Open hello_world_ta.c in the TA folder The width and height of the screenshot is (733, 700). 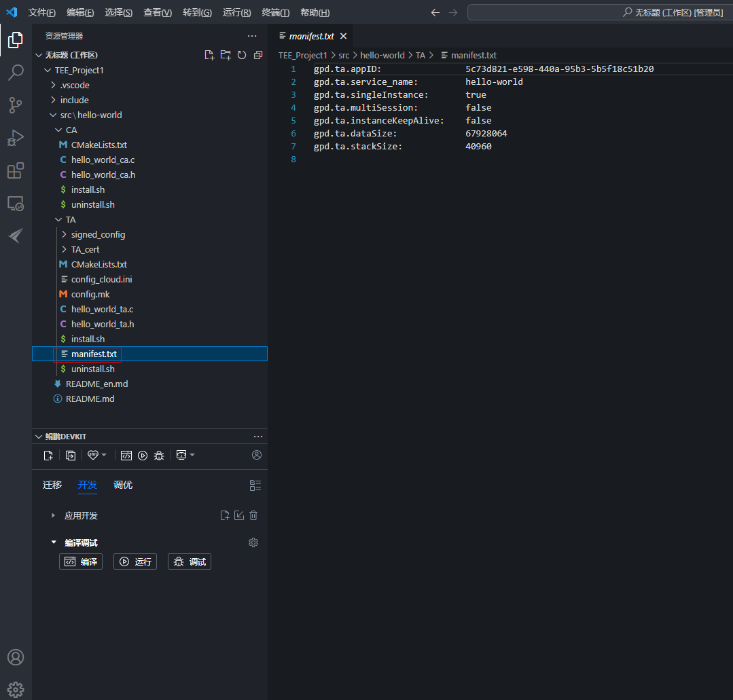click(x=103, y=310)
